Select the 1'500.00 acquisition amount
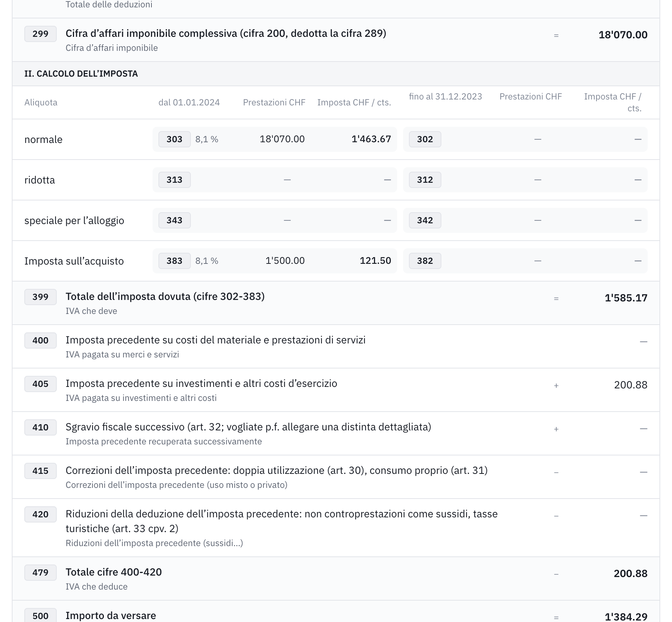Image resolution: width=672 pixels, height=622 pixels. click(285, 261)
